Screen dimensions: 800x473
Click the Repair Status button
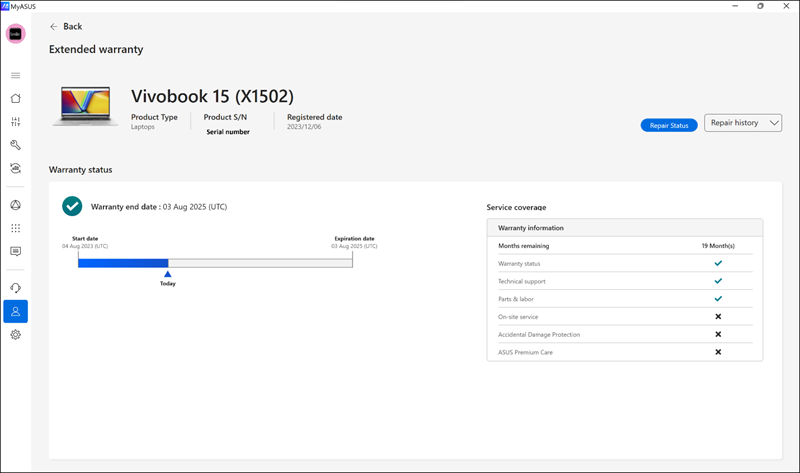point(669,125)
